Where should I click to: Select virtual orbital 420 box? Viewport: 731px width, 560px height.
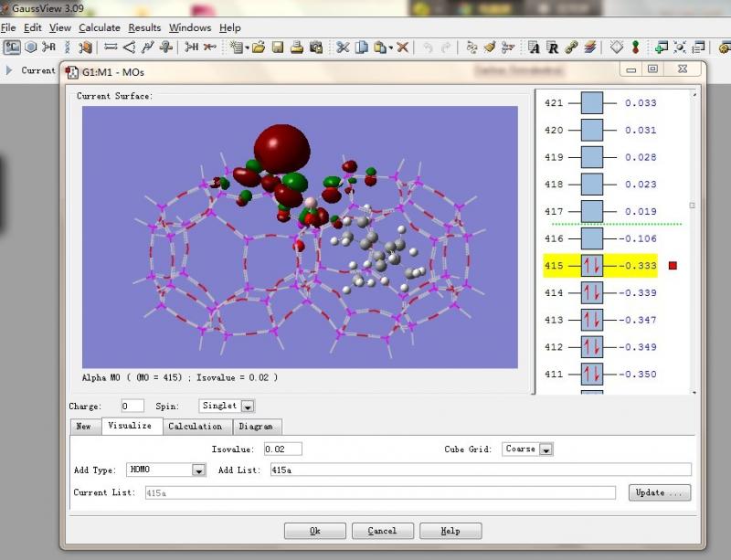click(x=591, y=130)
